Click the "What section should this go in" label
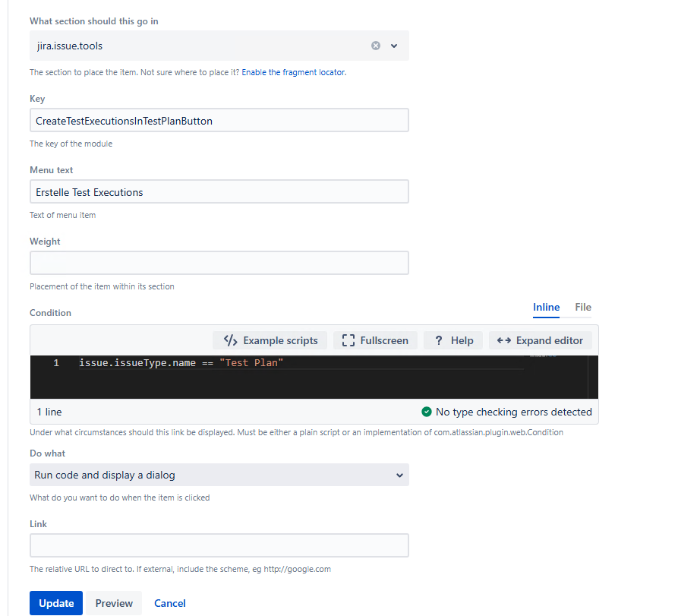This screenshot has height=616, width=678. [94, 21]
